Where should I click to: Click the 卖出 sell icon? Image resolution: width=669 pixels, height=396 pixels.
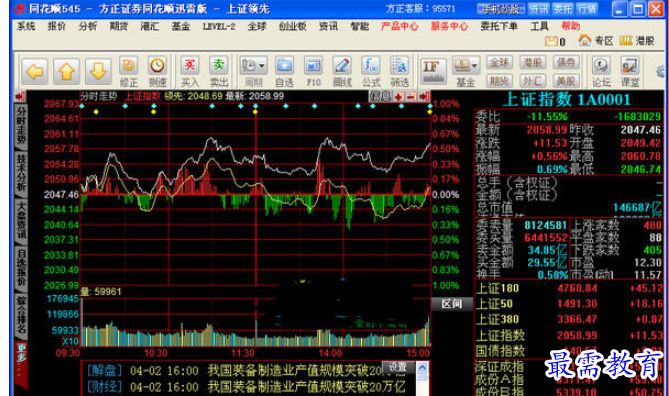(x=218, y=71)
